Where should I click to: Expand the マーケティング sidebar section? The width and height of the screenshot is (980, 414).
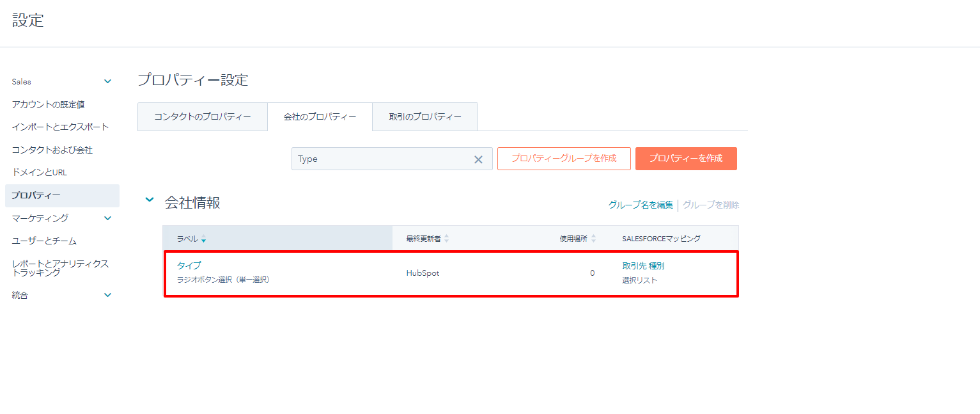click(x=107, y=218)
